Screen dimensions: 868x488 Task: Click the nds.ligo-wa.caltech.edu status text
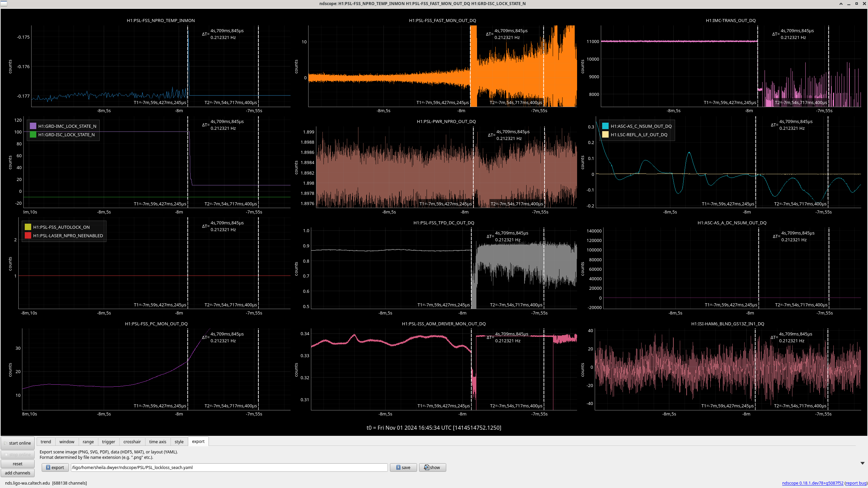(x=46, y=483)
